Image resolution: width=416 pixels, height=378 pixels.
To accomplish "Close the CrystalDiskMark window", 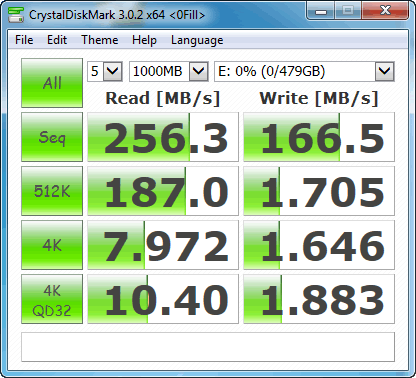I will [385, 11].
